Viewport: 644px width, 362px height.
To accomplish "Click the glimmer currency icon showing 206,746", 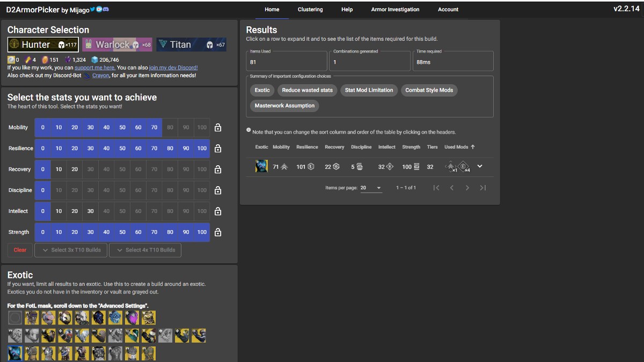I will (x=94, y=60).
